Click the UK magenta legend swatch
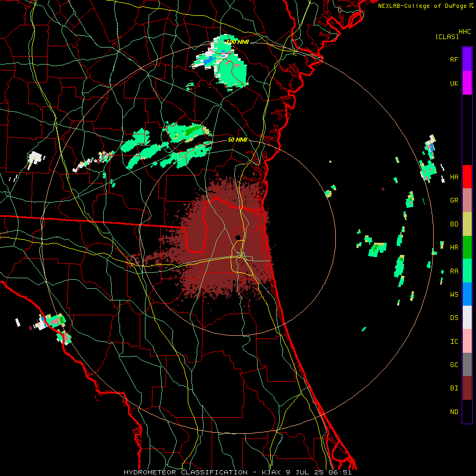The height and width of the screenshot is (476, 476). (467, 83)
